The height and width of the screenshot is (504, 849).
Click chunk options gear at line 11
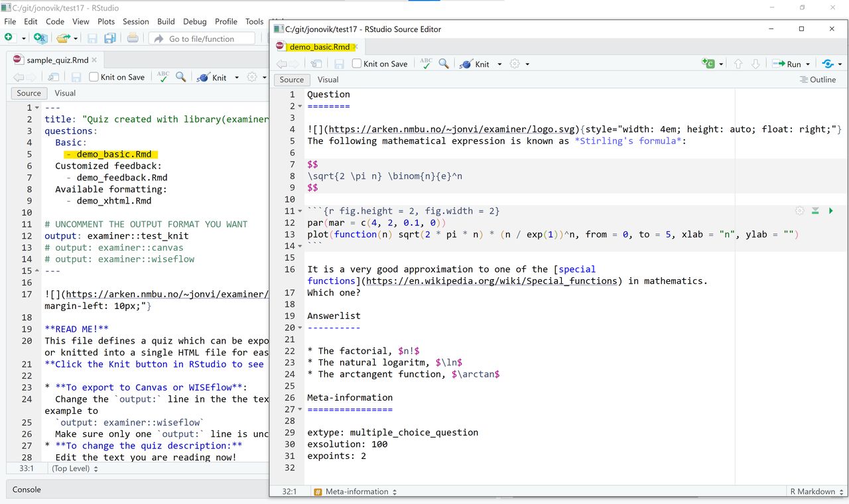click(x=800, y=211)
